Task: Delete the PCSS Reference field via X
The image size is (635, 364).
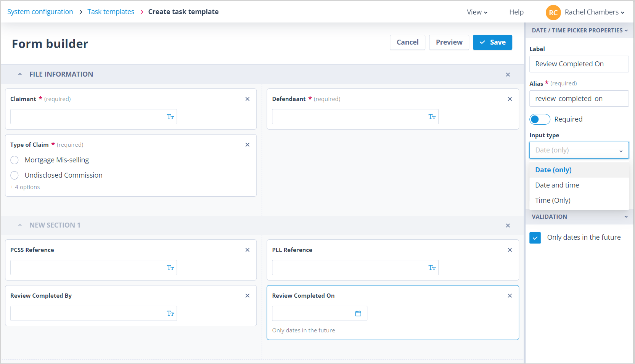Action: click(248, 250)
